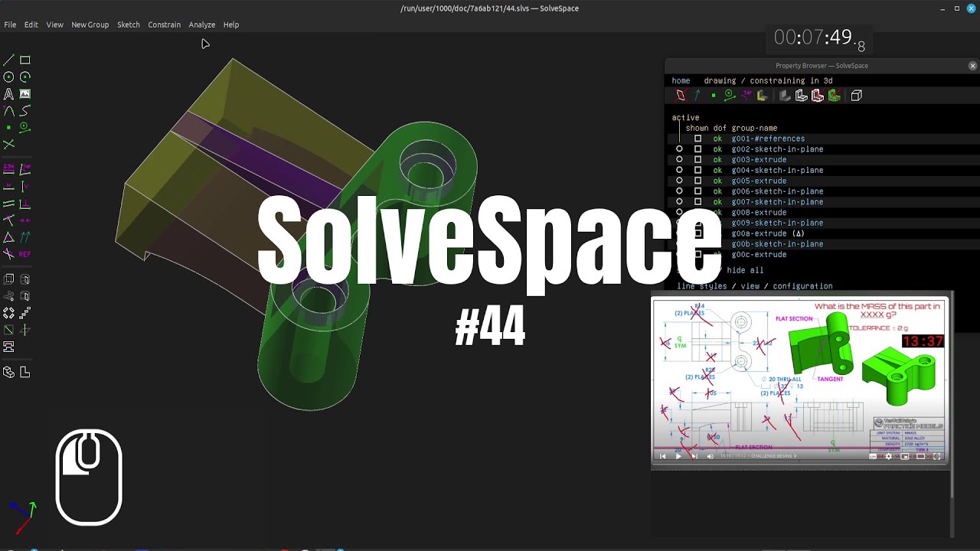The image size is (980, 551).
Task: Apply the Parallel constraint
Action: 8,203
